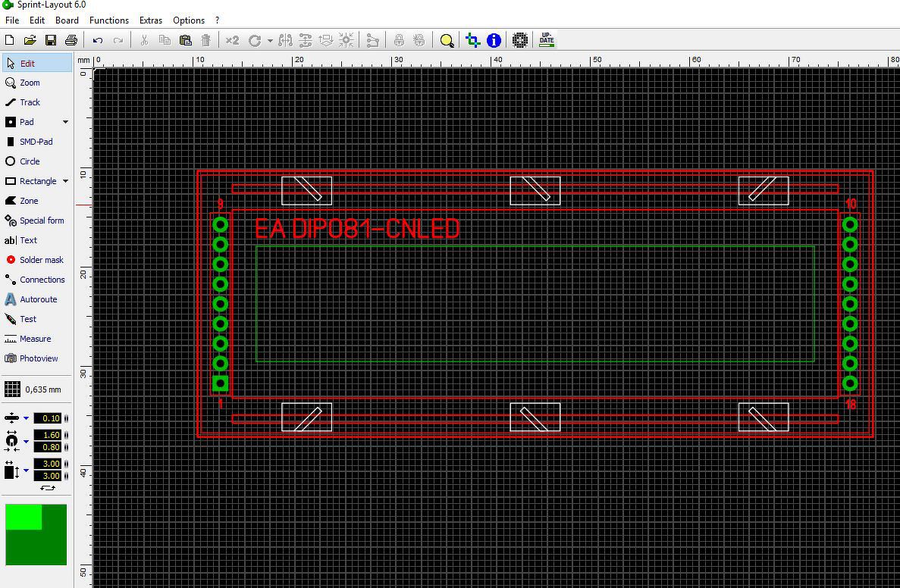900x588 pixels.
Task: Open the Extras menu
Action: (151, 20)
